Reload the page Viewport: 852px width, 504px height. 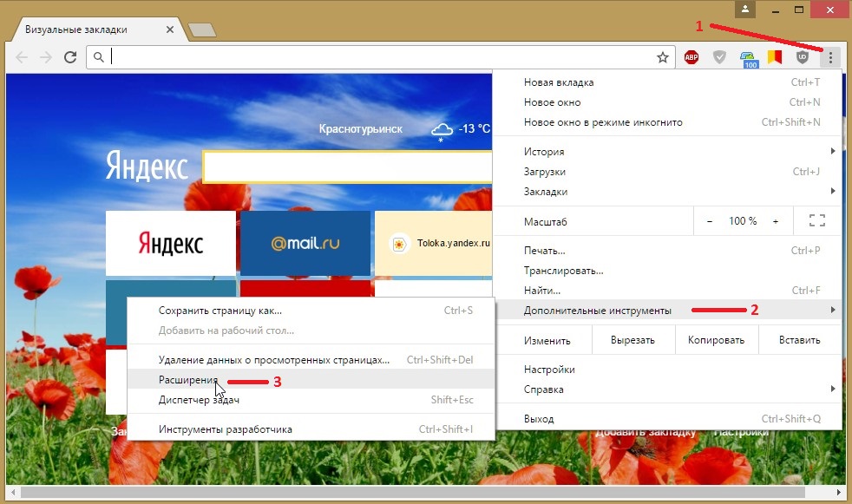pyautogui.click(x=70, y=57)
